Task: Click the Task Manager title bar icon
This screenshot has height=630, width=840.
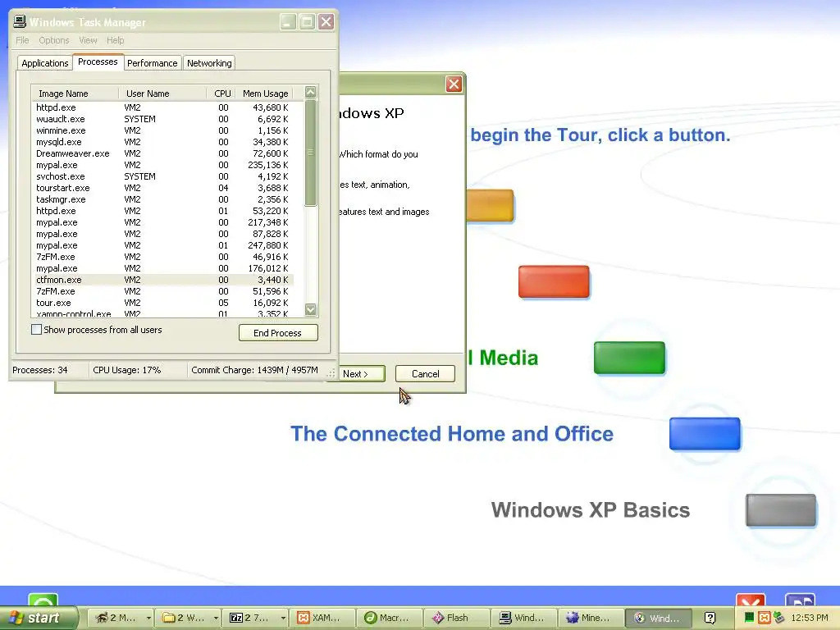Action: pyautogui.click(x=20, y=21)
